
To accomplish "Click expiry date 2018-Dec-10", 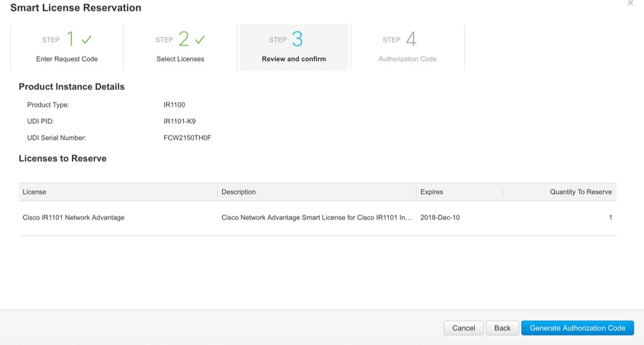I will (440, 217).
